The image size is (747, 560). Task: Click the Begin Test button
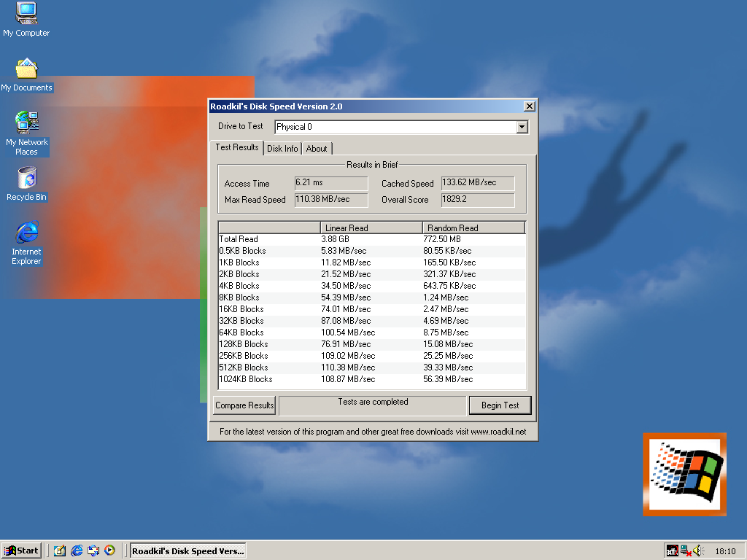point(500,405)
